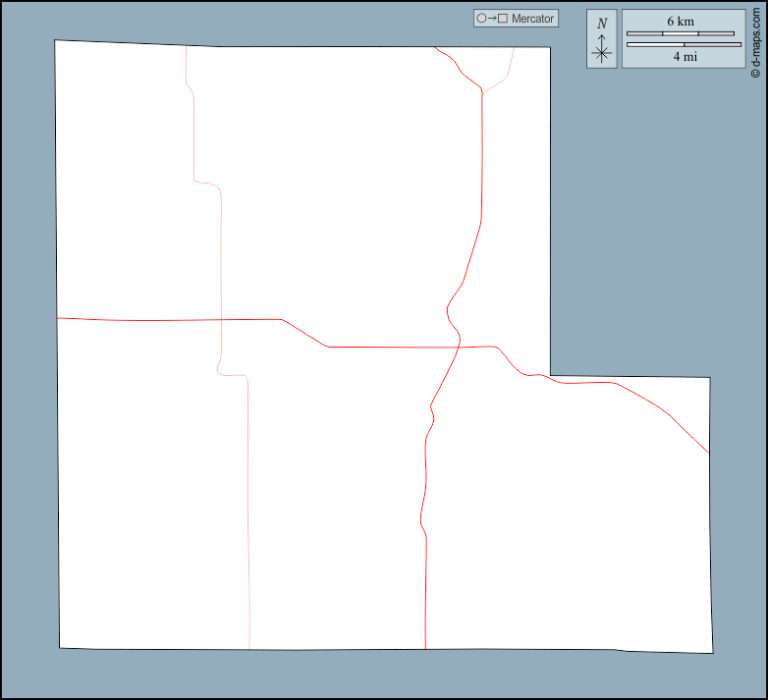Select the "4 mi" scale text
768x700 pixels.
(x=685, y=57)
